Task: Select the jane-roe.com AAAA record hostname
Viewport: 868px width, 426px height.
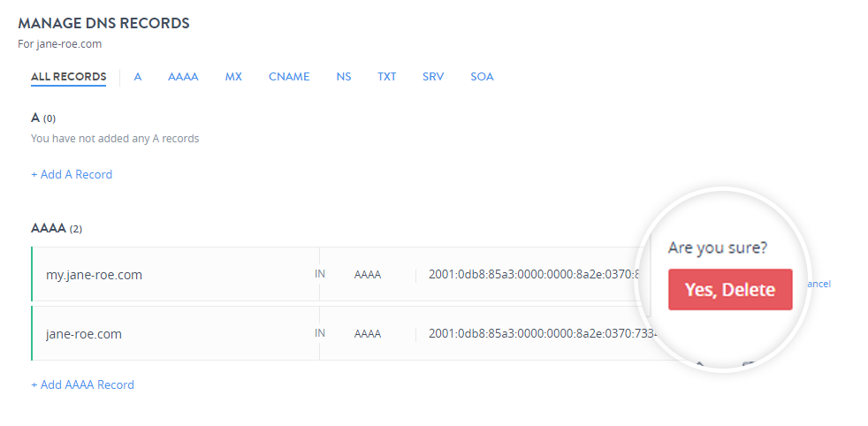Action: [84, 334]
